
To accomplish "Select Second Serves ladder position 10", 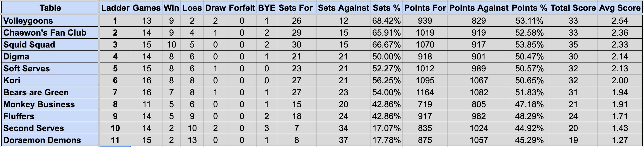I will [115, 128].
